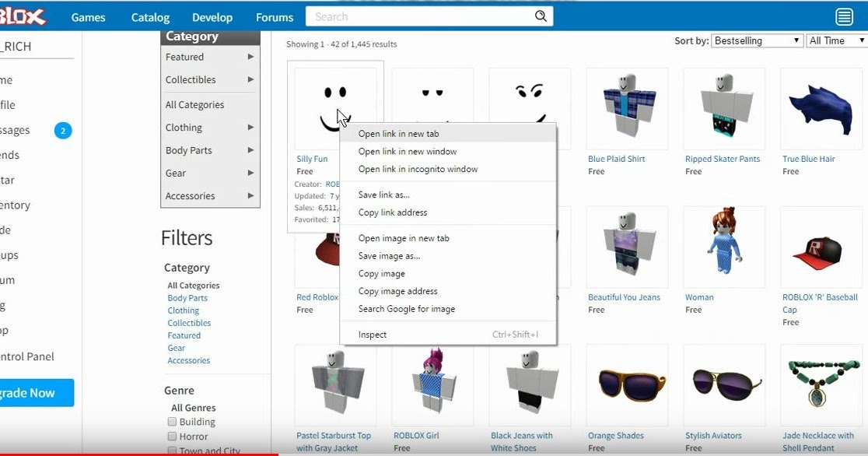868x456 pixels.
Task: Click the red video progress bar
Action: click(x=139, y=454)
